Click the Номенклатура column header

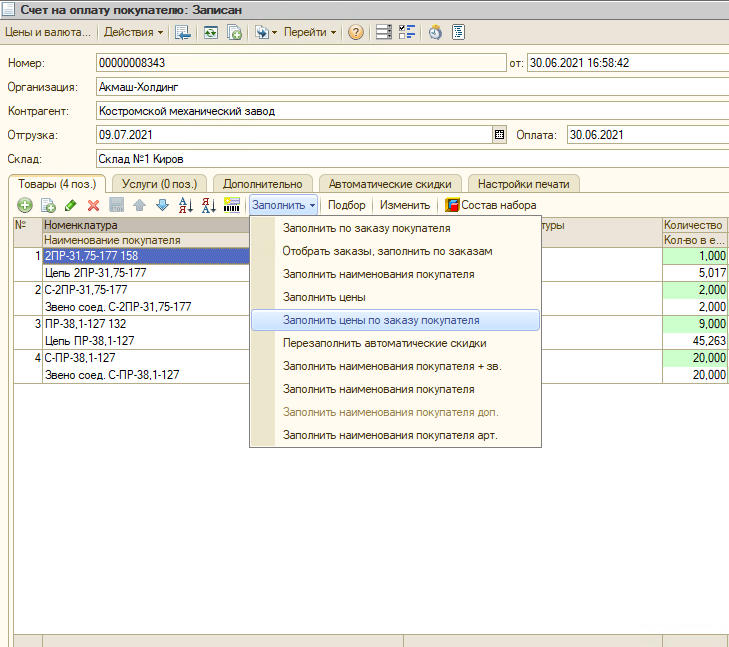click(146, 225)
